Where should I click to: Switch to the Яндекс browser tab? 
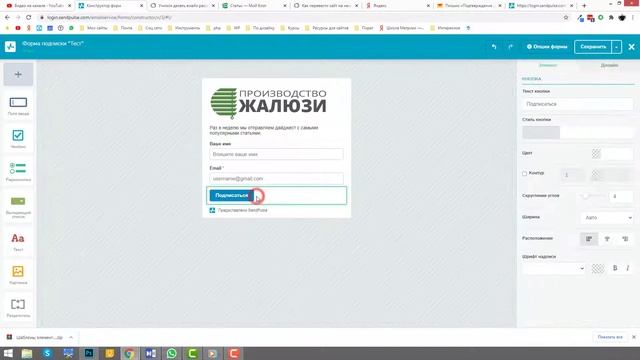pyautogui.click(x=398, y=6)
